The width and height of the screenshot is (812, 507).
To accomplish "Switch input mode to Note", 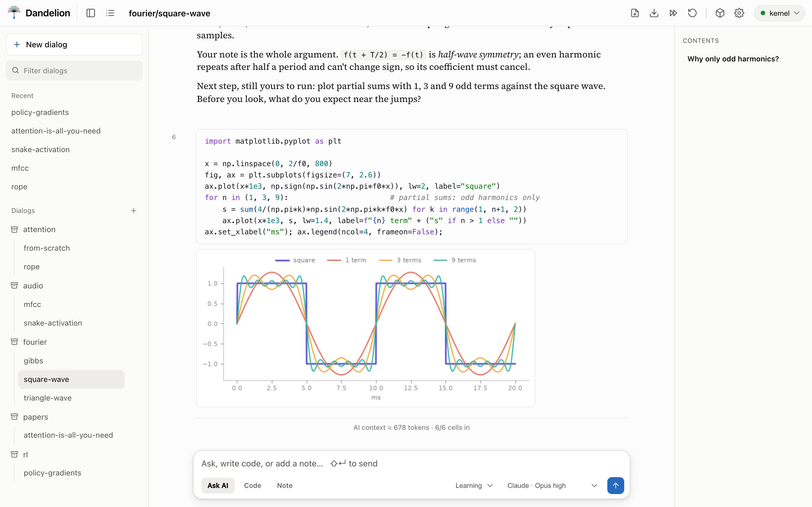I will (x=284, y=486).
